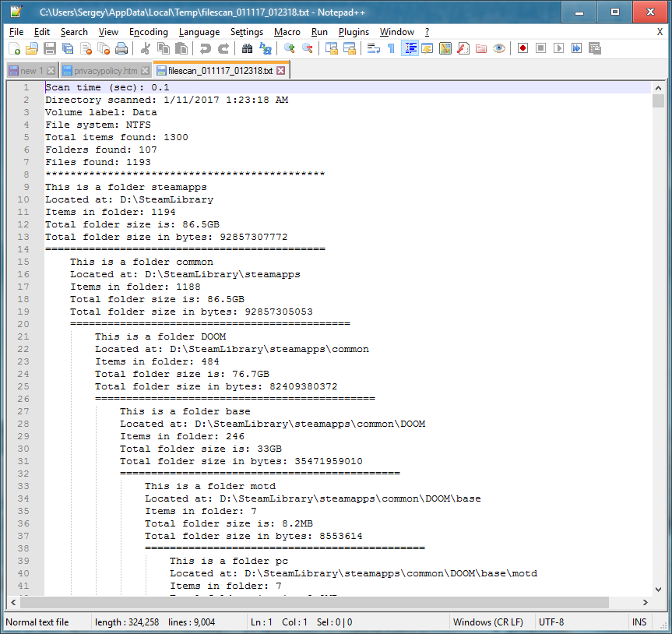Print the document with the printer icon
This screenshot has width=672, height=634.
121,48
